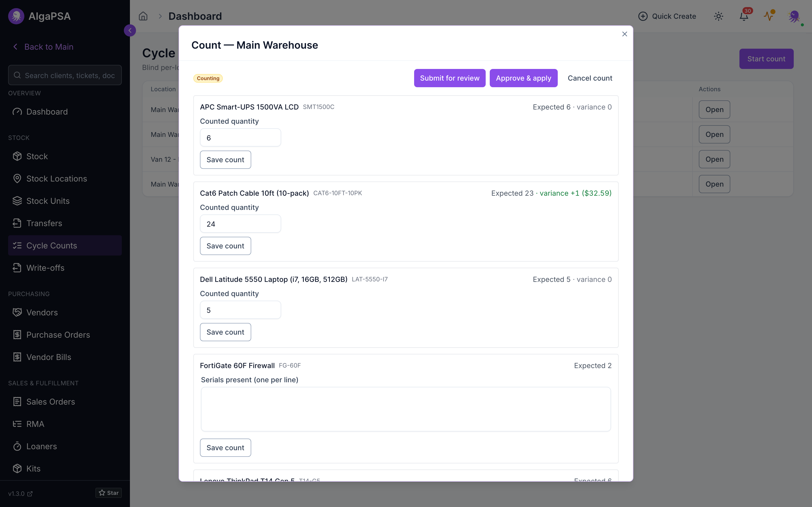Screen dimensions: 812x507
Task: Click the AlgaPSA logo icon
Action: (16, 16)
